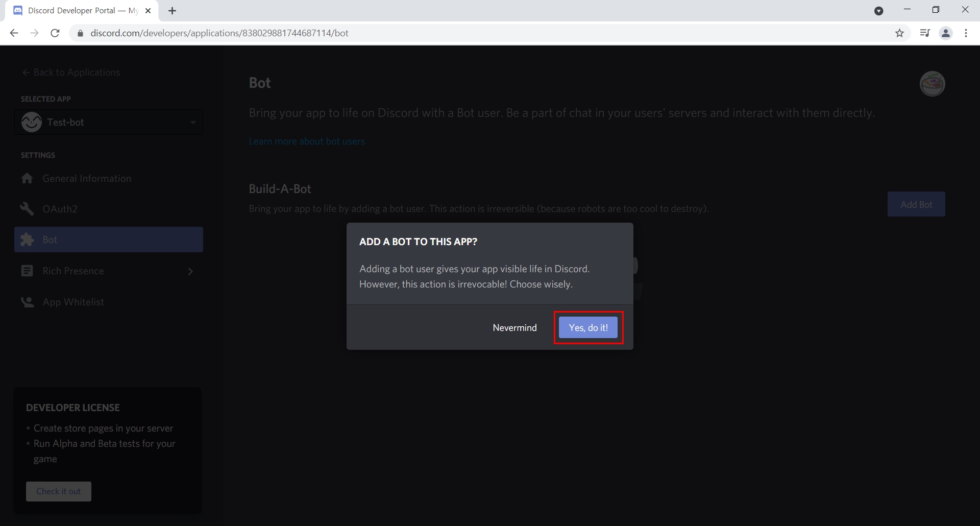Image resolution: width=980 pixels, height=526 pixels.
Task: Click the wrench icon beside OAuth2
Action: point(27,209)
